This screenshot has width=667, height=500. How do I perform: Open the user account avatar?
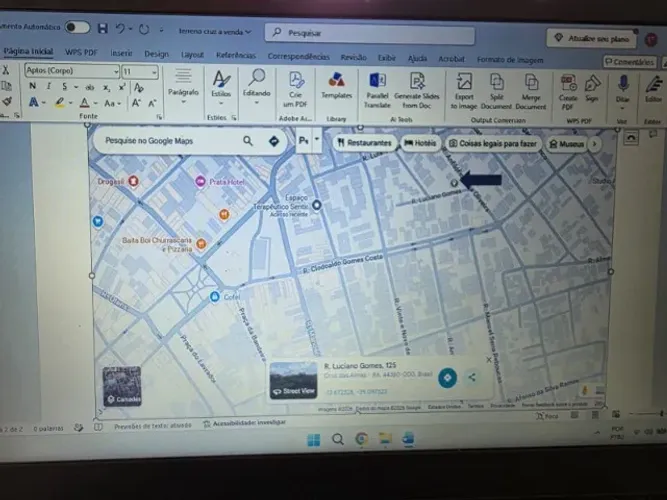pyautogui.click(x=651, y=40)
